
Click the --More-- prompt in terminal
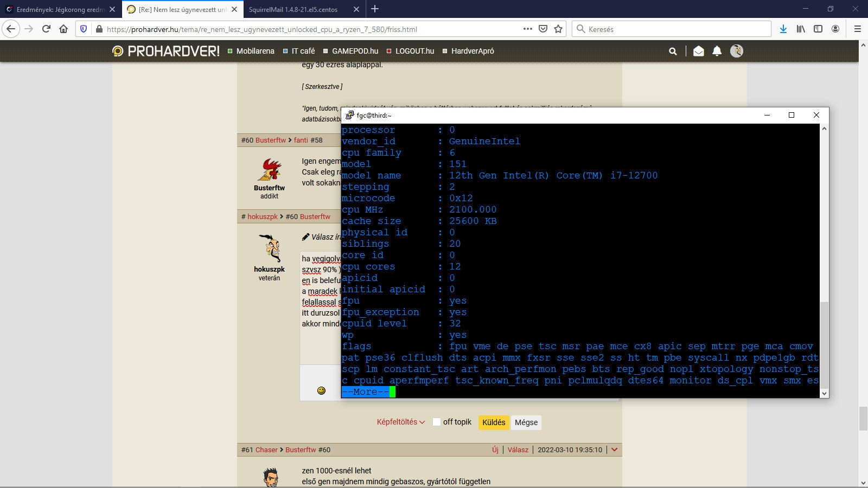[x=366, y=391]
